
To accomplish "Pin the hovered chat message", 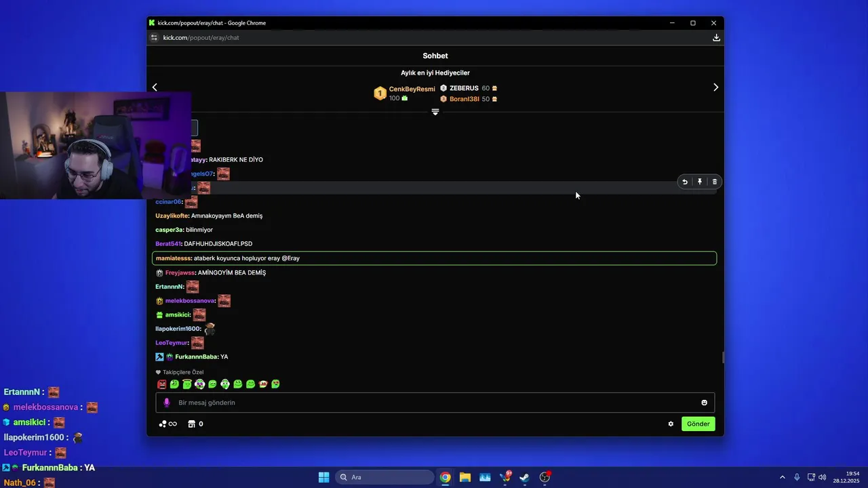I will pyautogui.click(x=700, y=182).
